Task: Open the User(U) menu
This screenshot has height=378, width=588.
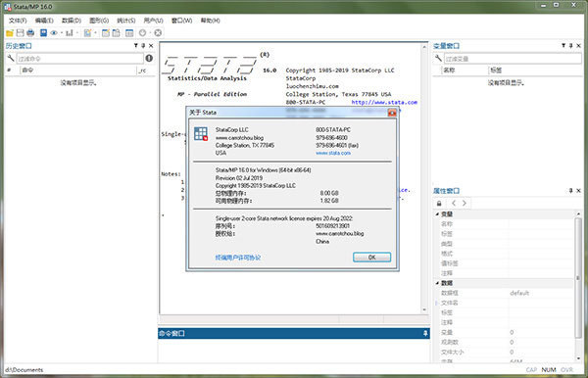Action: click(154, 21)
